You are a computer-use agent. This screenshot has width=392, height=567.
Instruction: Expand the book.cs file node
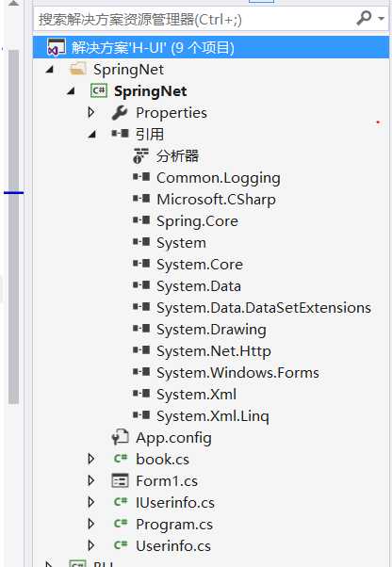91,459
